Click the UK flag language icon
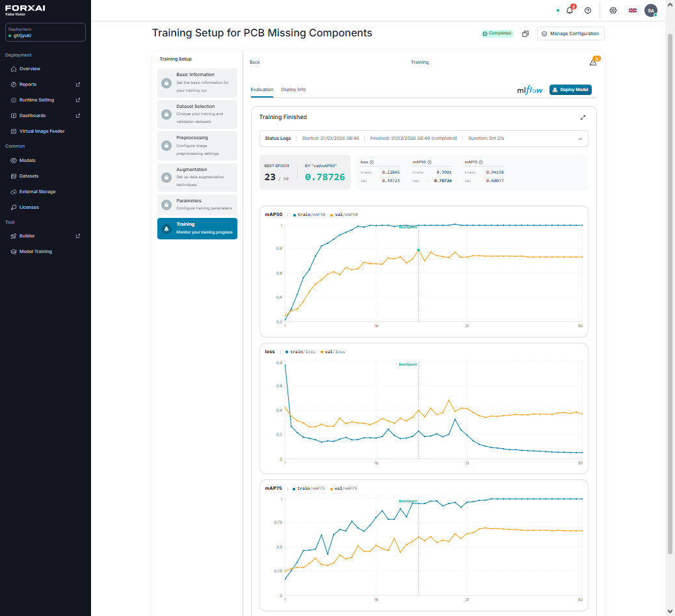This screenshot has width=675, height=616. pos(632,10)
